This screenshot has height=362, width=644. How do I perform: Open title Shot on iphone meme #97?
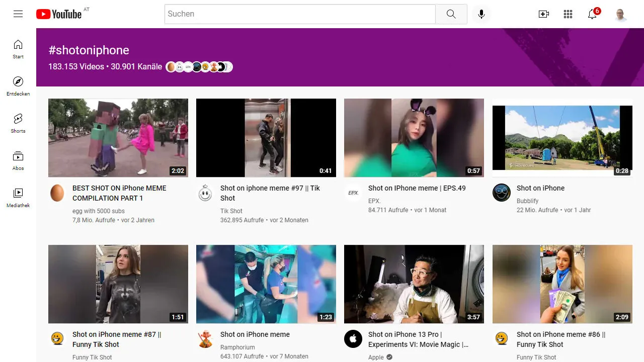pos(270,193)
